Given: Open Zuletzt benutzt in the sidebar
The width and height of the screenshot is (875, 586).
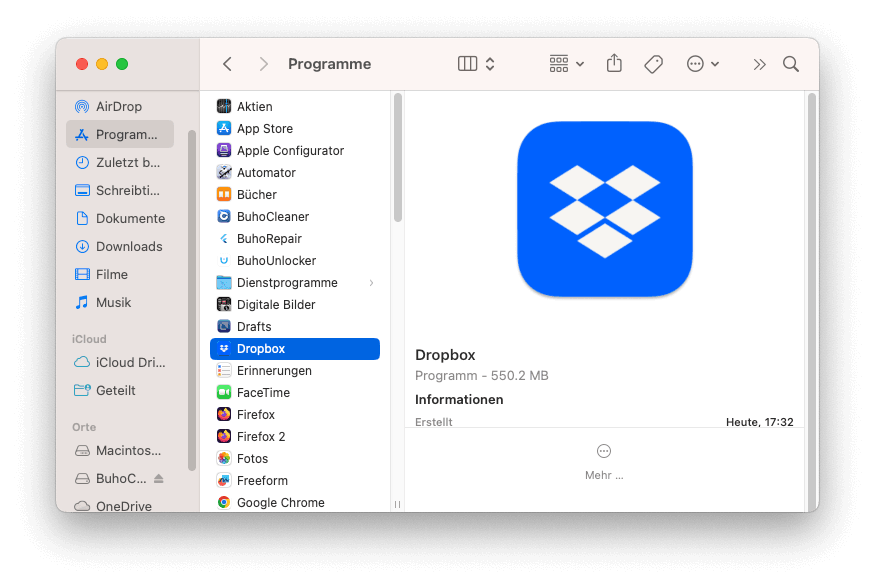Looking at the screenshot, I should coord(120,162).
